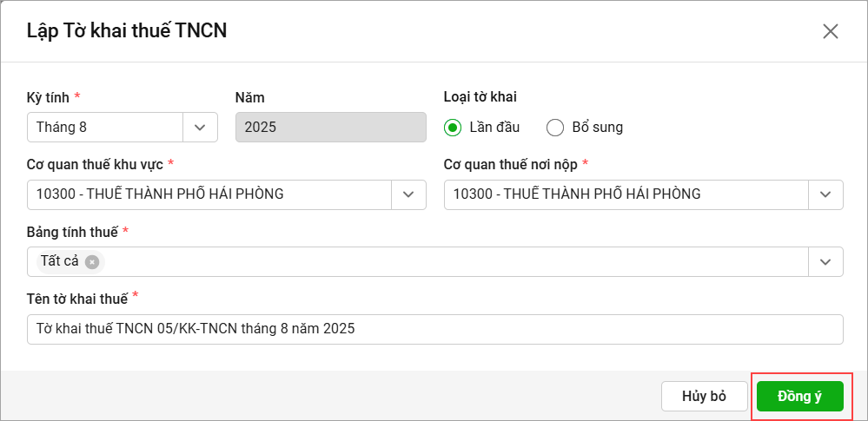The width and height of the screenshot is (868, 421).
Task: Click the Loại tờ khai label
Action: (480, 97)
